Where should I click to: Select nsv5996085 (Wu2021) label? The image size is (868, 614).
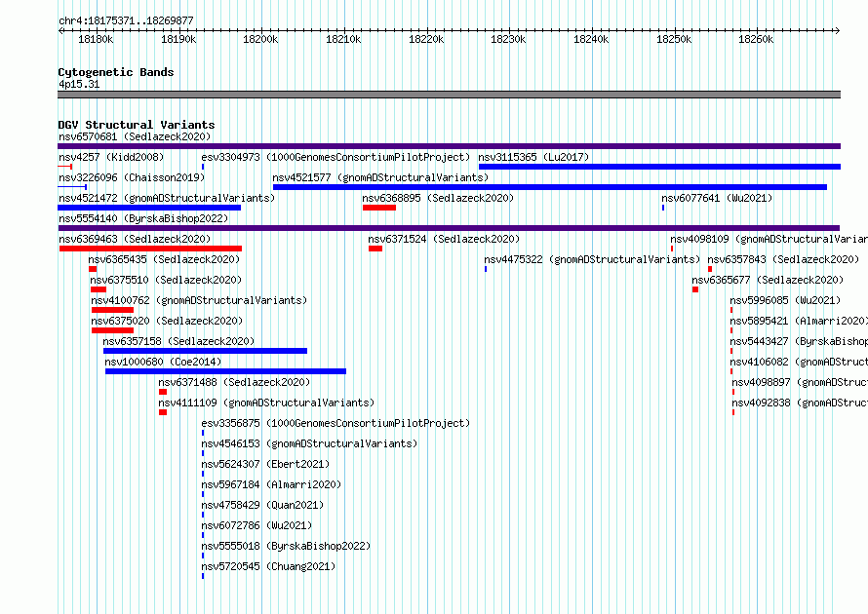785,300
